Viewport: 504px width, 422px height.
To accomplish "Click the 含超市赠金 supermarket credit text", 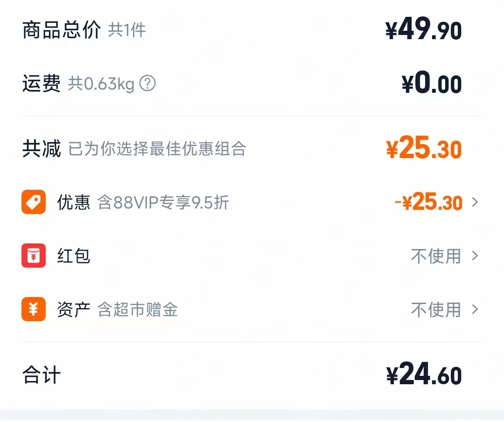I will (x=139, y=309).
